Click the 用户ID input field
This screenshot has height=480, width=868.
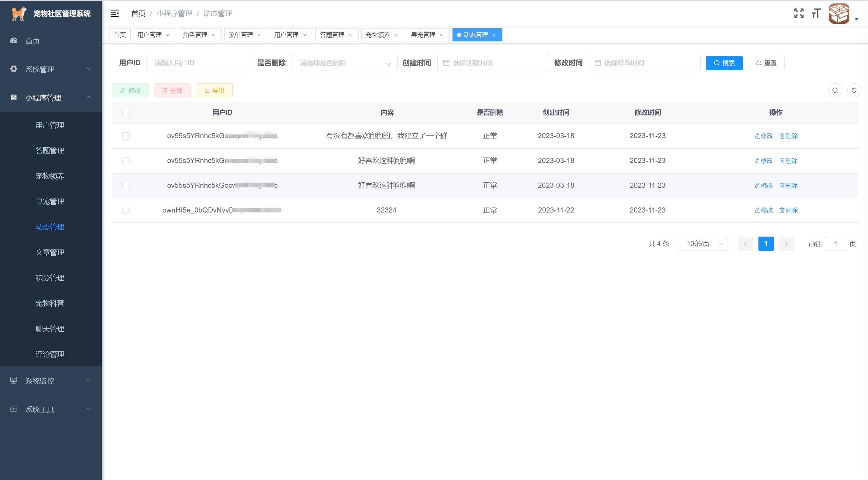pyautogui.click(x=199, y=63)
